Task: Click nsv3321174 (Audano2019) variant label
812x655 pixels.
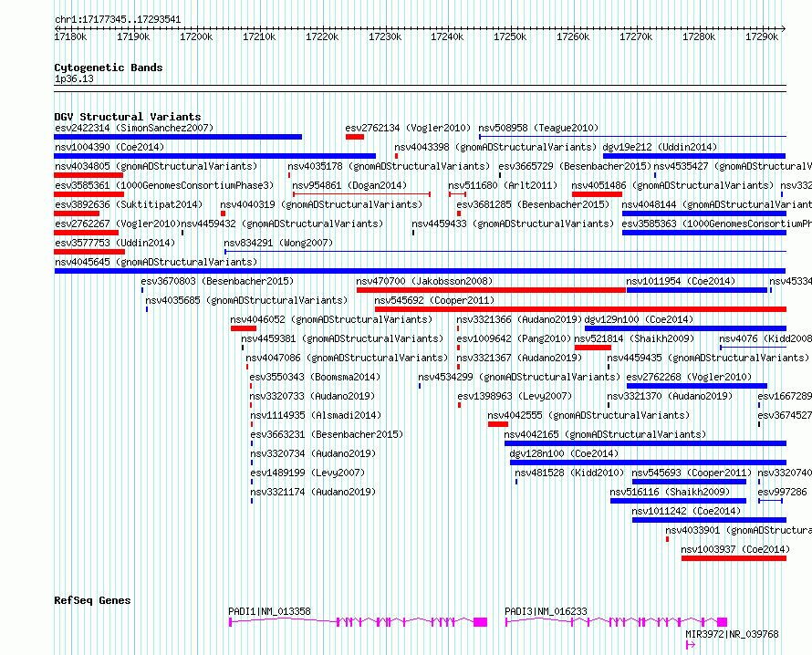Action: (313, 492)
